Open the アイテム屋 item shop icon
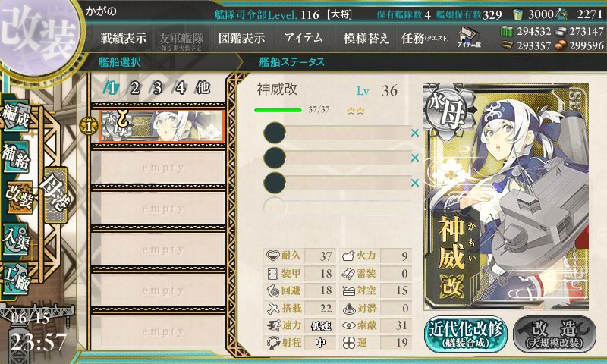 tap(469, 37)
